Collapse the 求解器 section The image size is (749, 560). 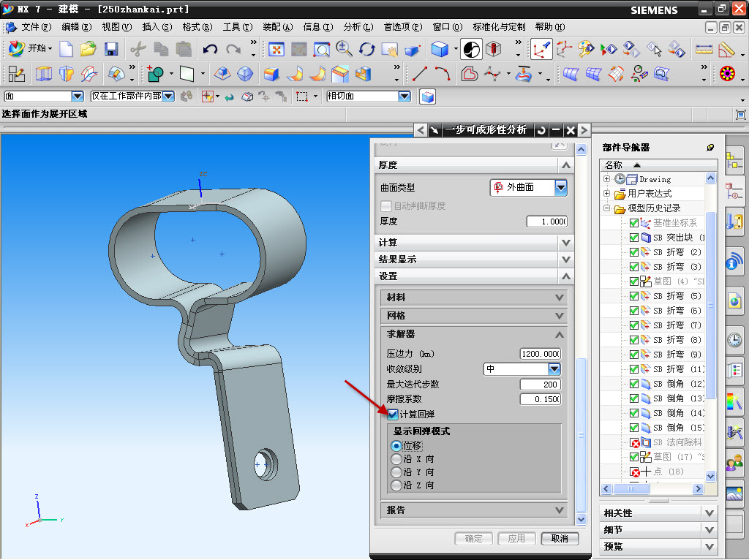(x=474, y=334)
